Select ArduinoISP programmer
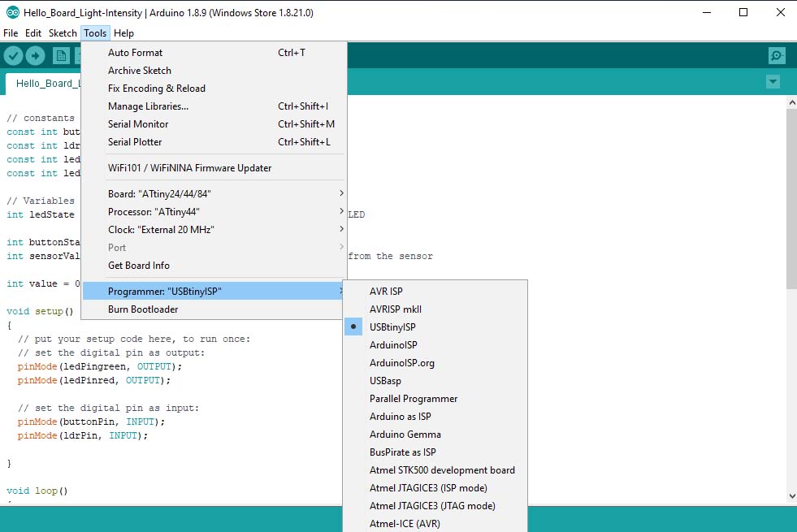The width and height of the screenshot is (797, 532). click(x=435, y=345)
